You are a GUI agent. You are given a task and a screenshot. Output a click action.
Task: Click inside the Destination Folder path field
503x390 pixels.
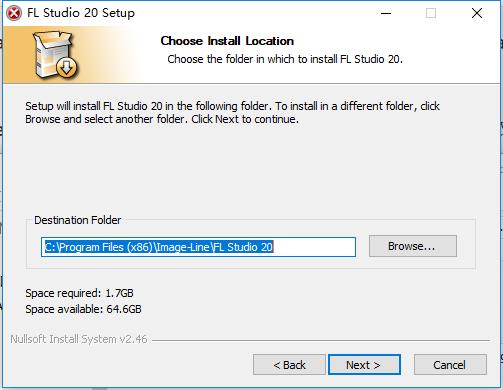198,247
